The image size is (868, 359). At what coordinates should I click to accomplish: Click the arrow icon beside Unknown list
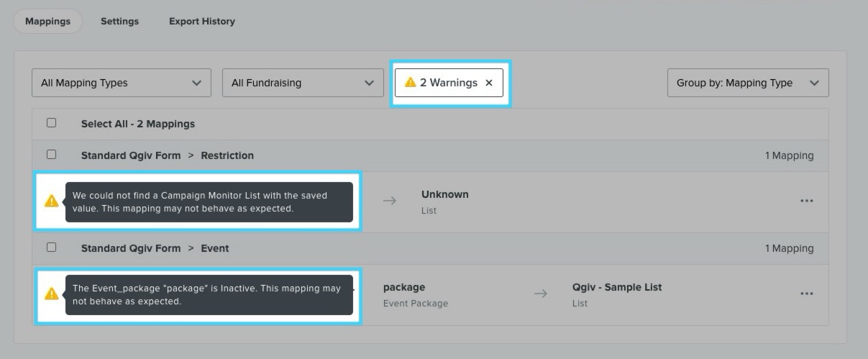coord(389,201)
